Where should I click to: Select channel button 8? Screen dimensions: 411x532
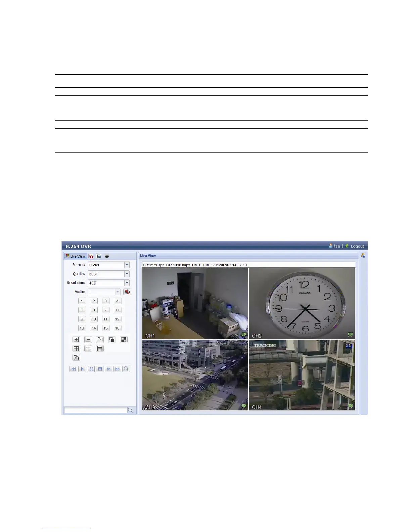tap(117, 310)
